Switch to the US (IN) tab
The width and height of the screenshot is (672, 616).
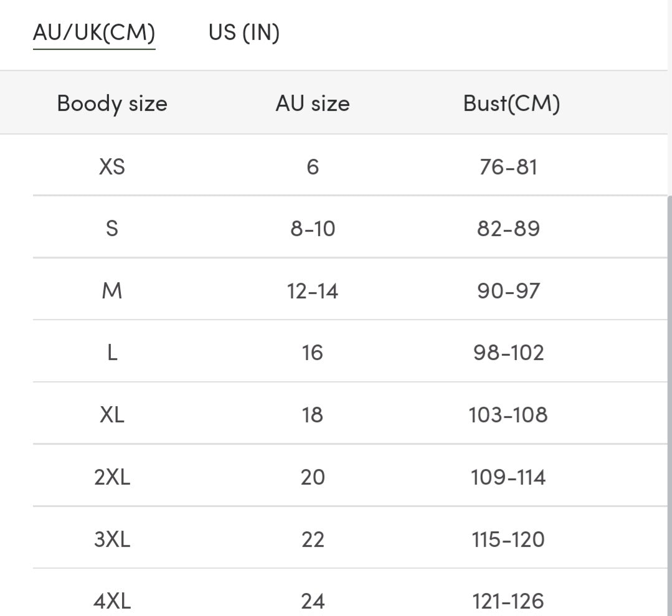point(244,32)
